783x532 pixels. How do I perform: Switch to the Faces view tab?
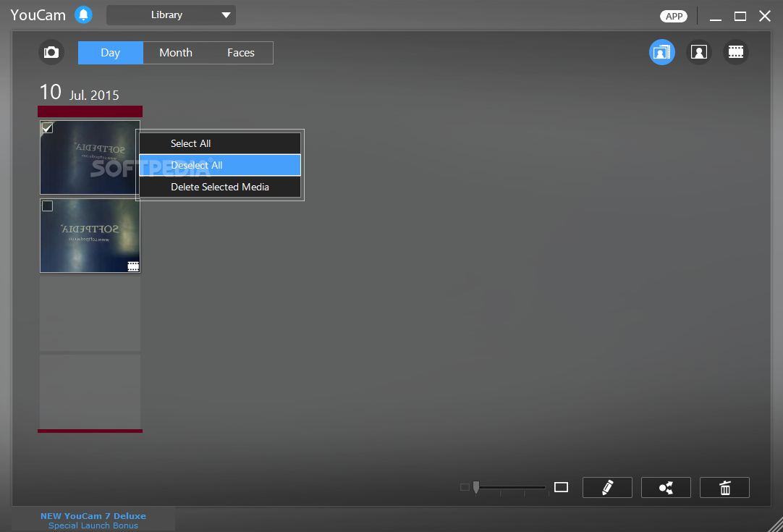(x=241, y=53)
